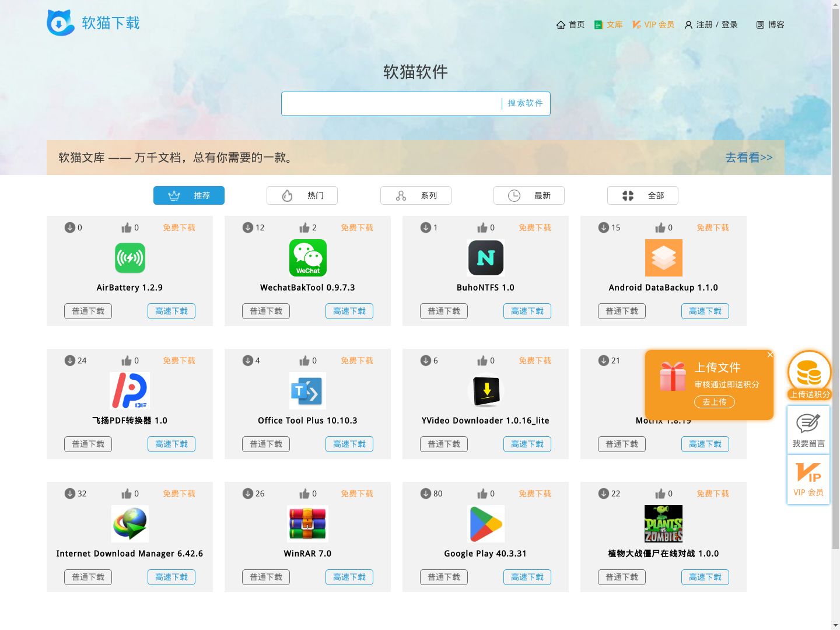This screenshot has width=840, height=630.
Task: Open the BuhoNTFS 1.0 title
Action: (486, 288)
